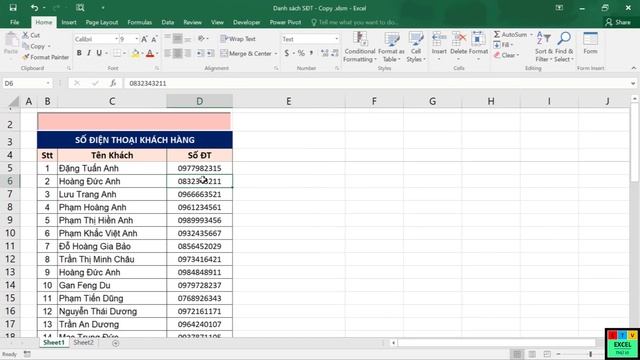Image resolution: width=640 pixels, height=360 pixels.
Task: Select column E header
Action: coord(289,101)
